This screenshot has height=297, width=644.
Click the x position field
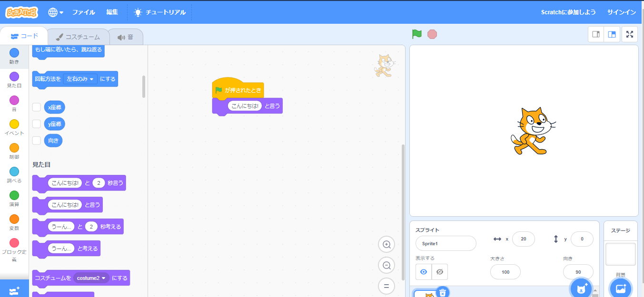pos(524,239)
